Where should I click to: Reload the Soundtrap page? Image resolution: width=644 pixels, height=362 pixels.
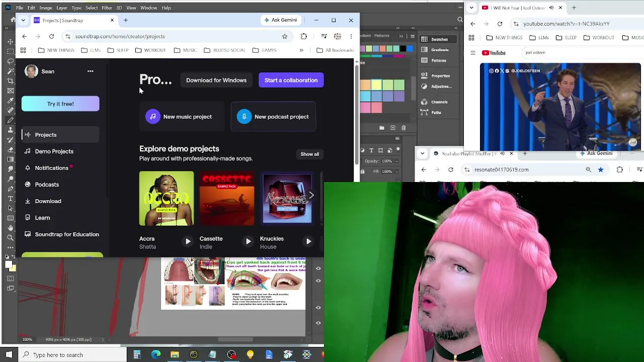click(x=51, y=36)
